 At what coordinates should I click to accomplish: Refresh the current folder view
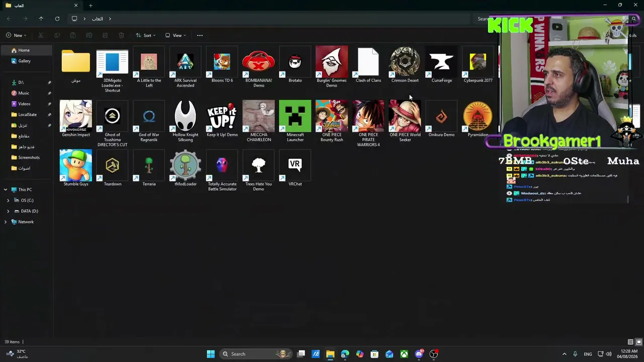tap(57, 19)
